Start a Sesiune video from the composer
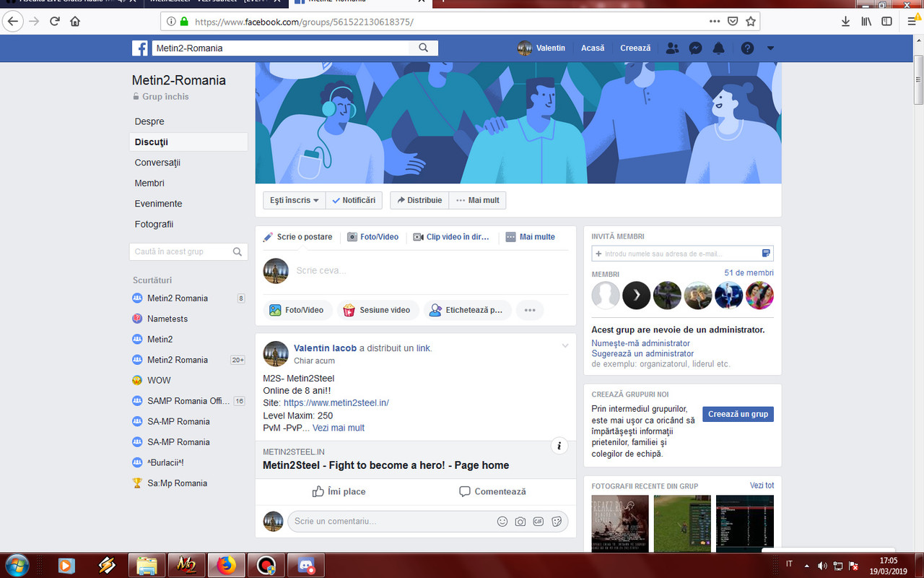The width and height of the screenshot is (924, 578). point(378,310)
